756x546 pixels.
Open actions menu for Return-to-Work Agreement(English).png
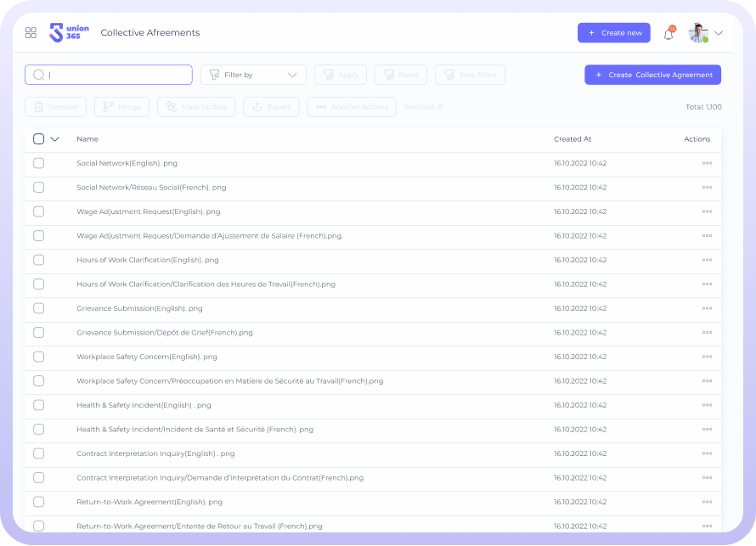point(707,502)
